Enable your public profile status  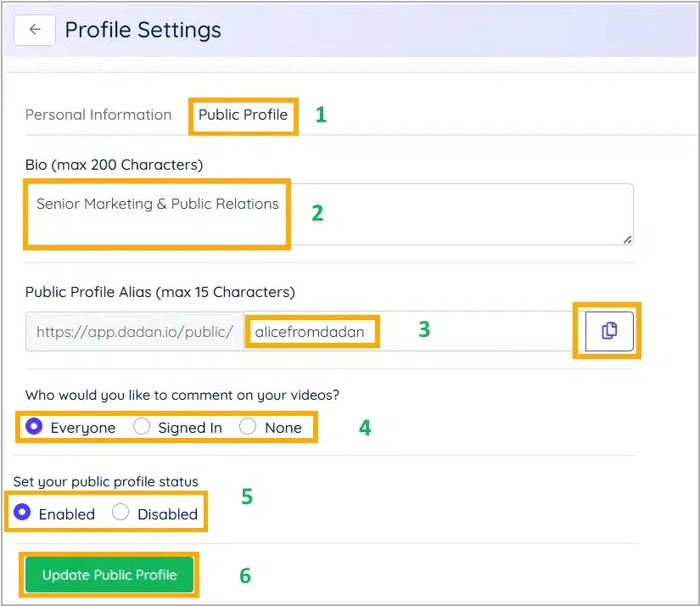pyautogui.click(x=24, y=513)
